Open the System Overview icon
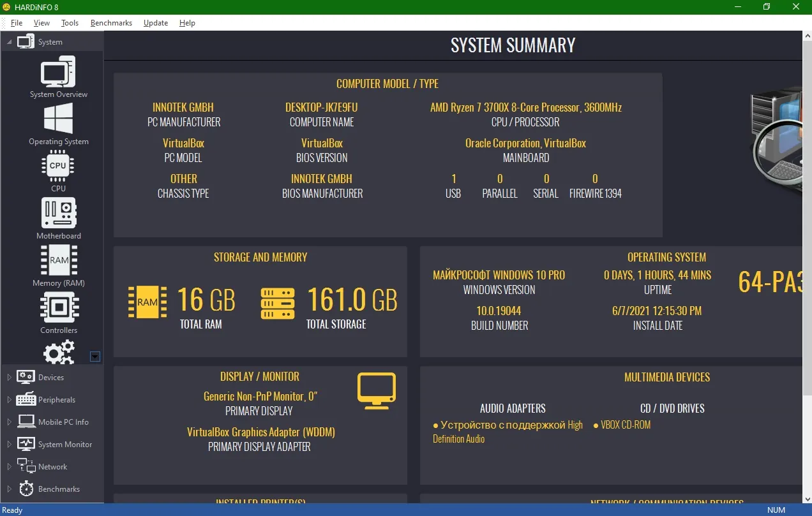The image size is (812, 516). (x=58, y=71)
